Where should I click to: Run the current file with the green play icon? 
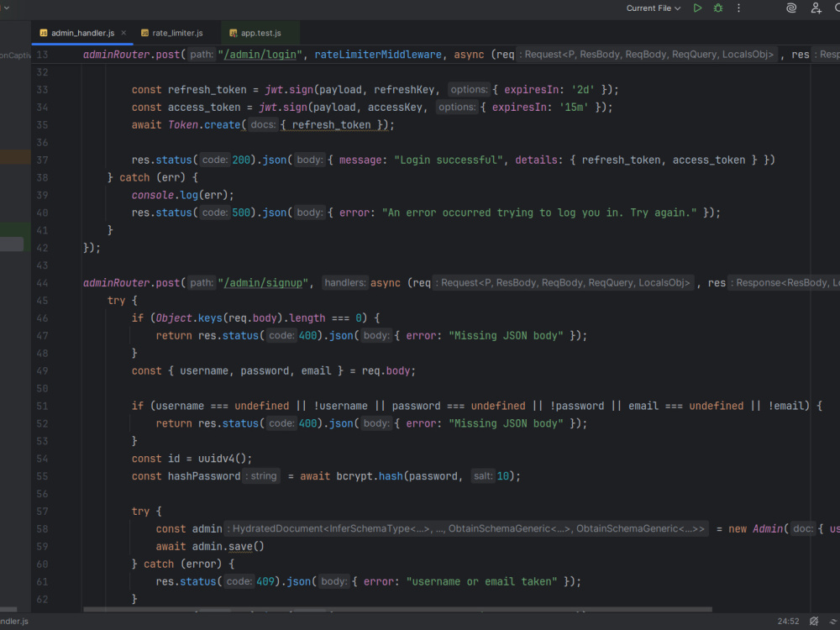tap(697, 8)
